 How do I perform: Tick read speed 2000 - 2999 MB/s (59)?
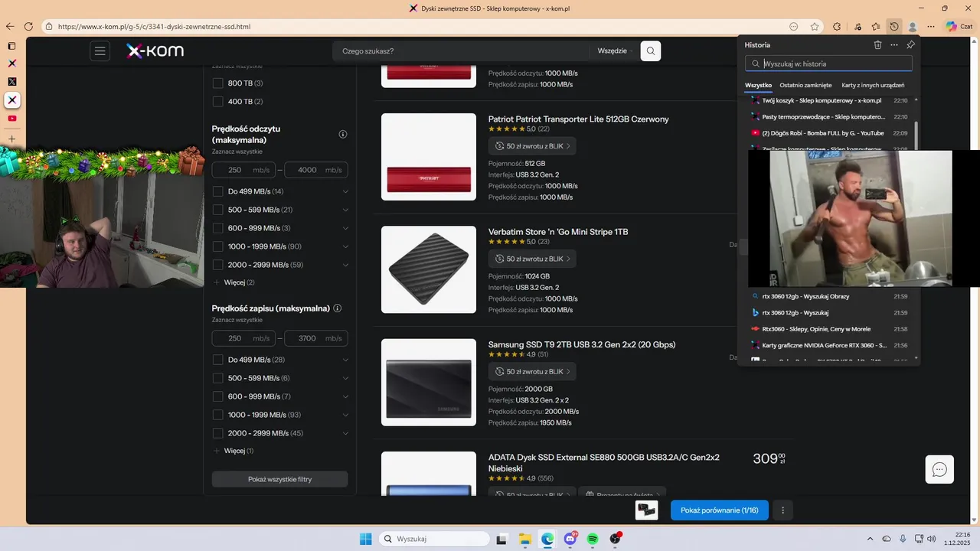pyautogui.click(x=218, y=265)
